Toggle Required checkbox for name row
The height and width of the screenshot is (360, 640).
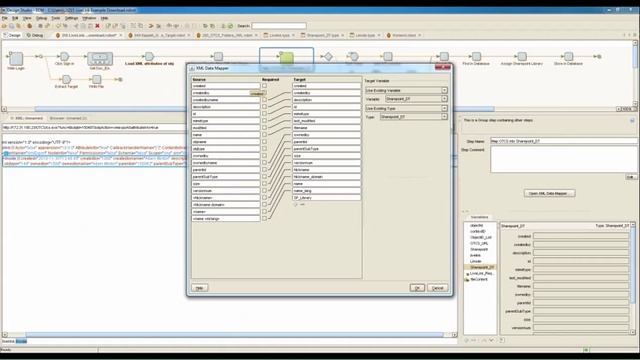point(264,134)
